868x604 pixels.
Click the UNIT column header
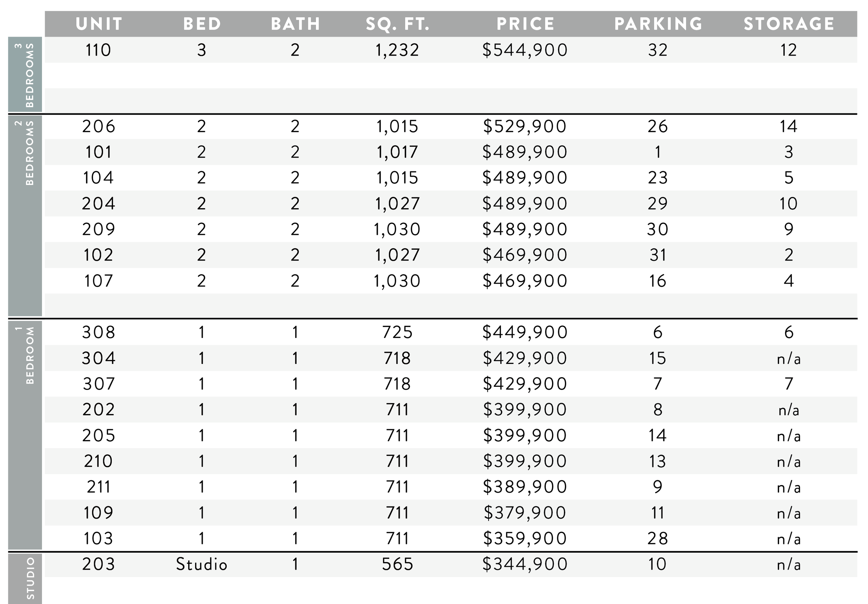coord(99,24)
